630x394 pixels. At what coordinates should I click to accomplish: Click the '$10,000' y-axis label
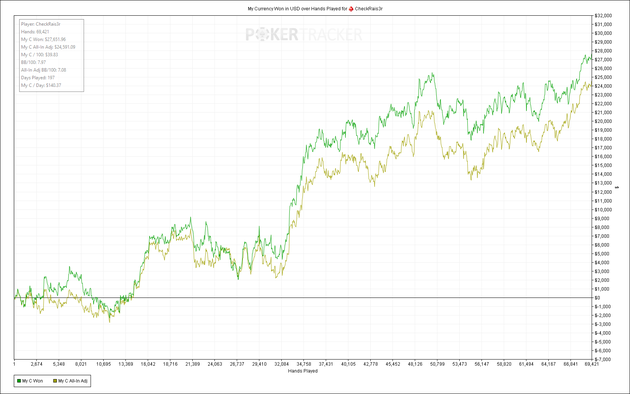pyautogui.click(x=603, y=210)
